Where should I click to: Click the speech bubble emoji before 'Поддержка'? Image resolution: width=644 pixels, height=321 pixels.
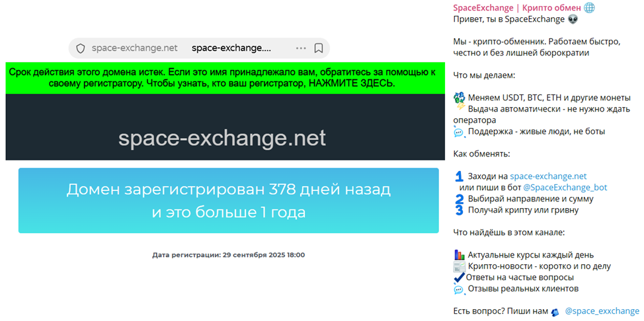click(x=459, y=132)
